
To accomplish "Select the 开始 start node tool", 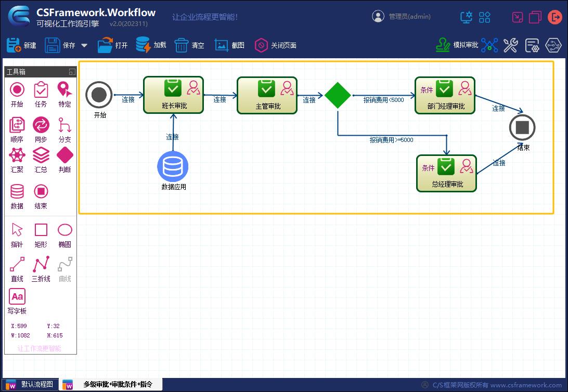I will tap(17, 90).
